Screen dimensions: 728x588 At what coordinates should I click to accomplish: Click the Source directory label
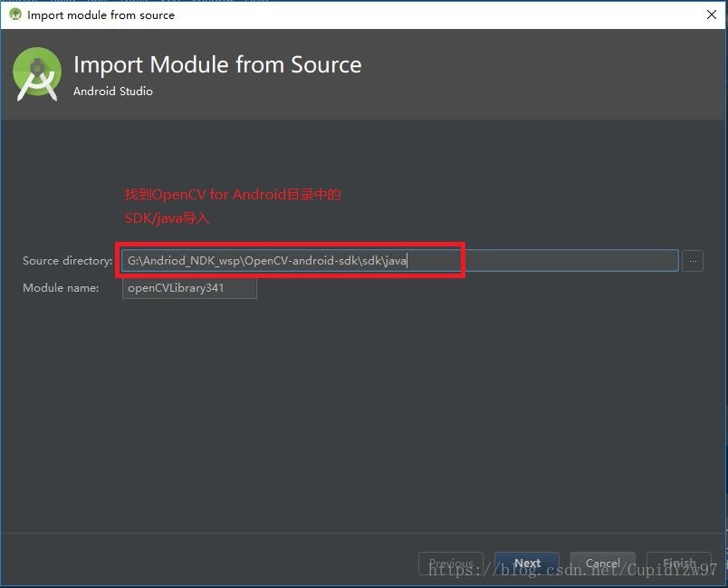pos(67,261)
